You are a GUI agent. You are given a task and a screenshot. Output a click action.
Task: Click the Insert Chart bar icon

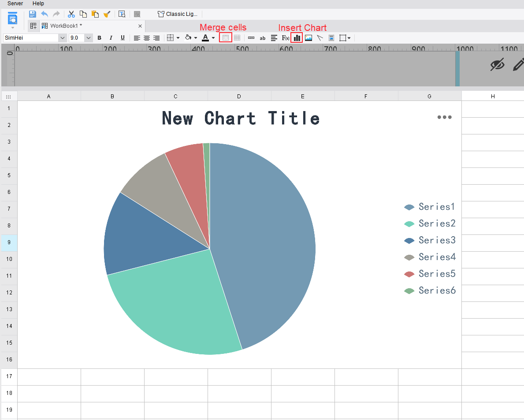[297, 38]
